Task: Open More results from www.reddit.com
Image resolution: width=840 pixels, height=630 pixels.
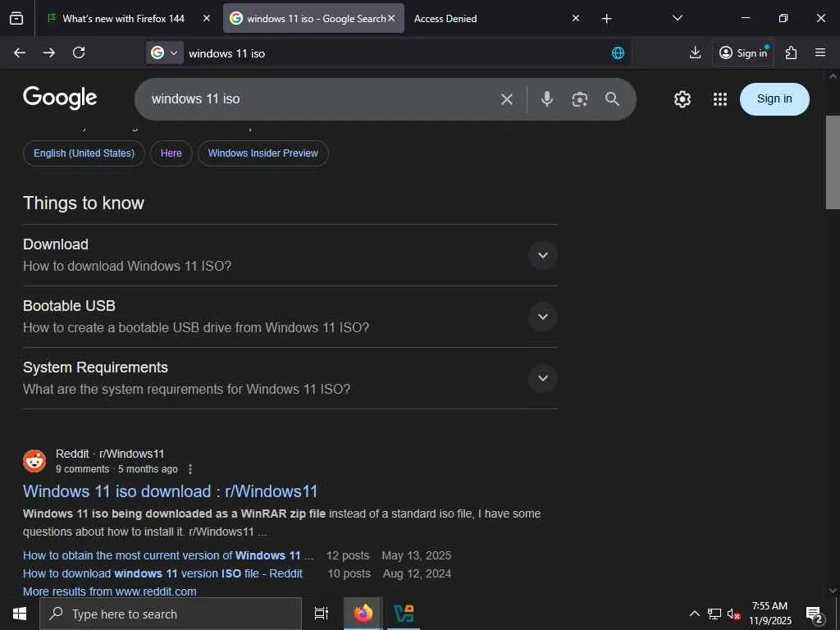Action: (110, 591)
